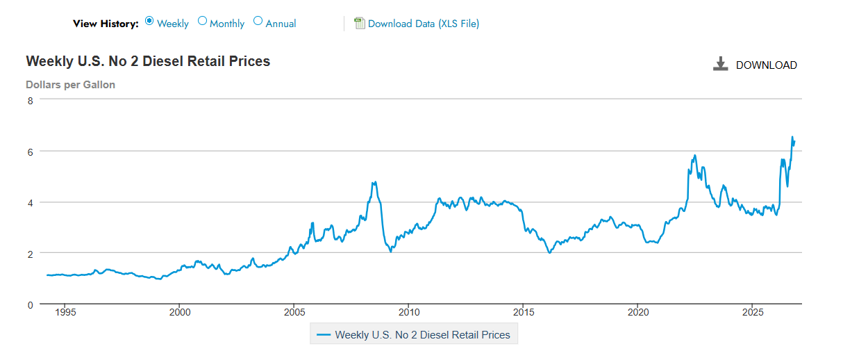Click the Dollars per Gallon axis label
The height and width of the screenshot is (351, 868).
71,85
